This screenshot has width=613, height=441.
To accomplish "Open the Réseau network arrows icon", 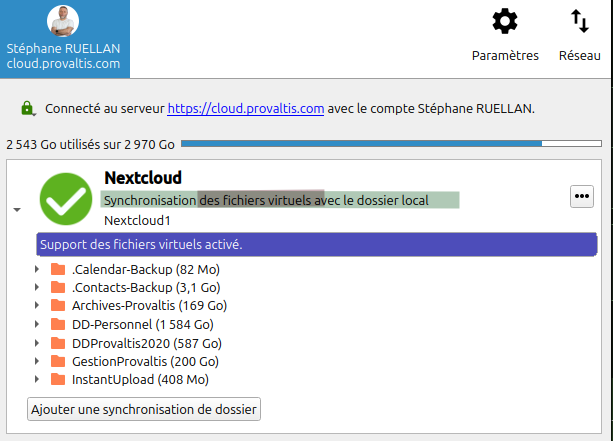I will tap(580, 21).
